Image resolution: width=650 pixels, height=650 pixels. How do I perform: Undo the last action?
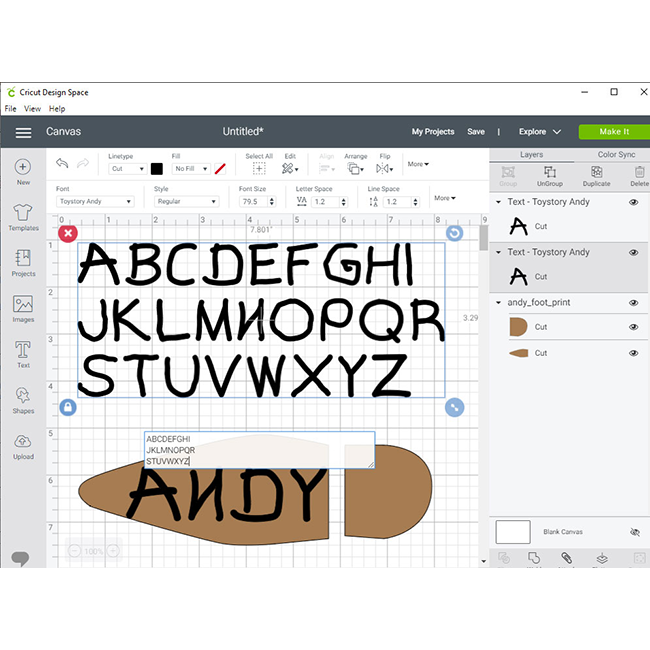(x=62, y=163)
